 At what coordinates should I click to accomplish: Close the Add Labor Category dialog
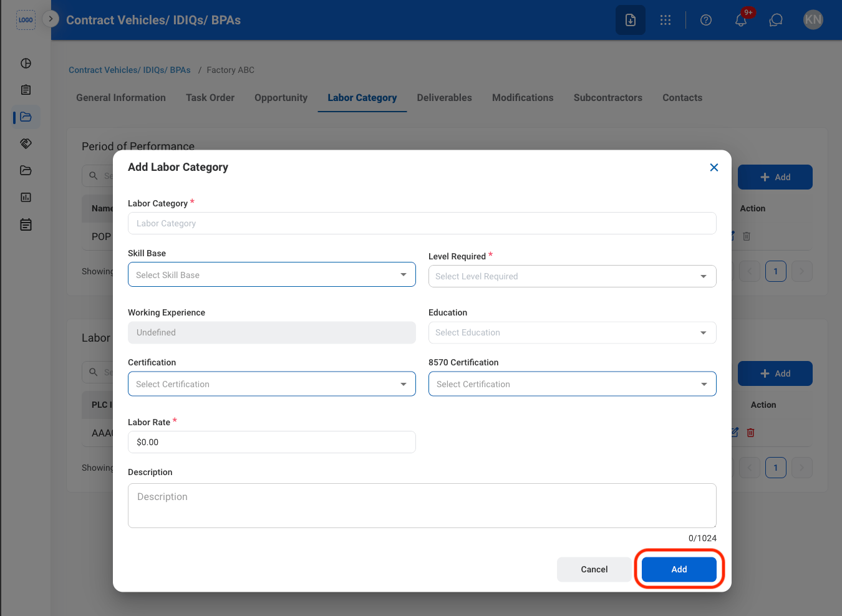pyautogui.click(x=714, y=167)
